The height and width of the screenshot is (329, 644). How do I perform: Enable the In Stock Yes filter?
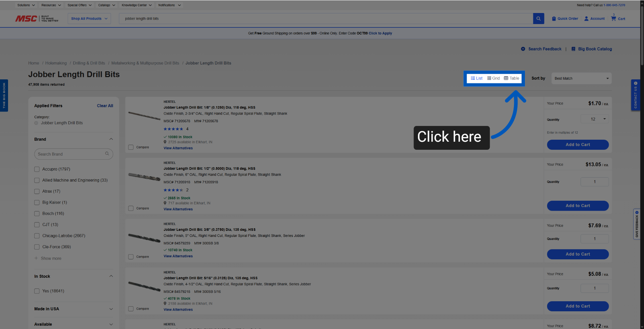click(37, 291)
